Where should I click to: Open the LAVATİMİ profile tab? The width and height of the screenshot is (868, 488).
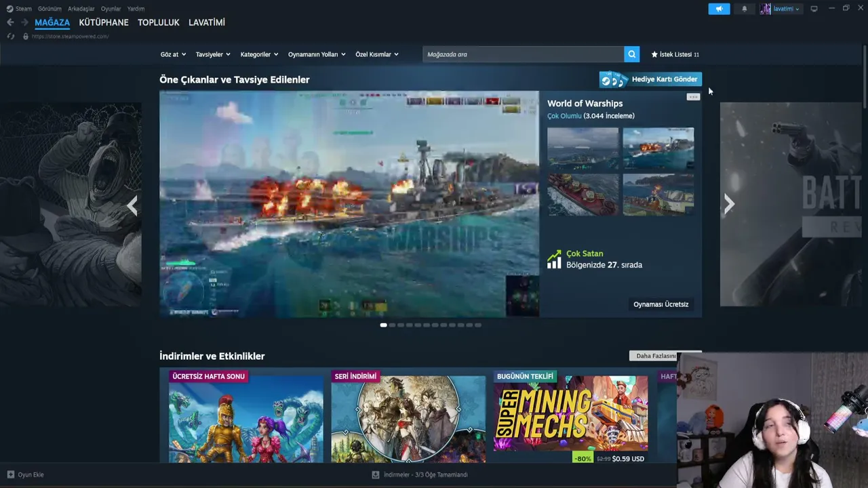(207, 22)
